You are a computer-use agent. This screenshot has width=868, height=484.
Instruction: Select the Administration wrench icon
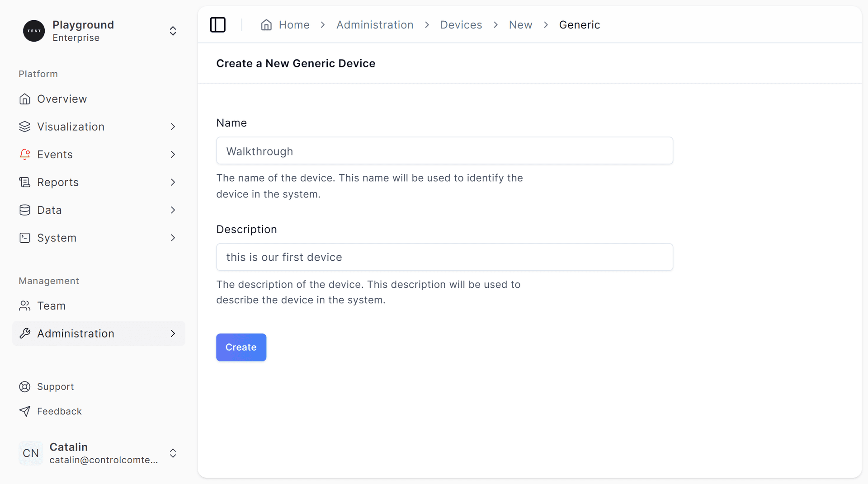click(x=25, y=334)
